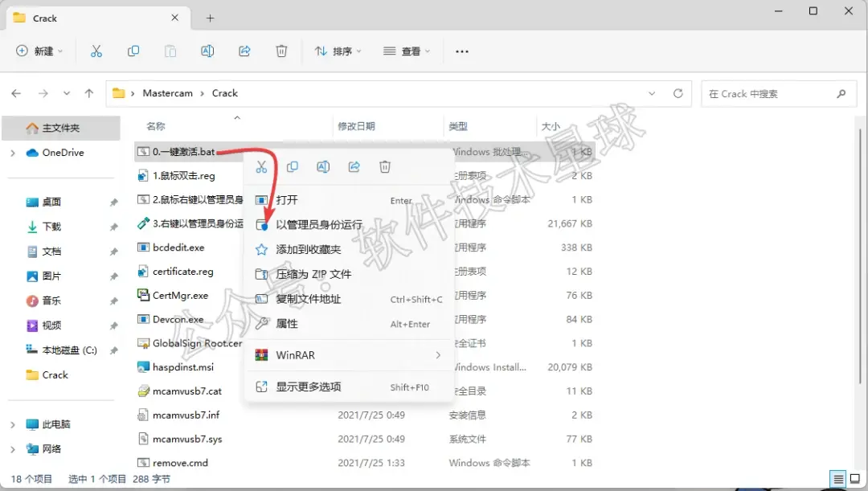The height and width of the screenshot is (491, 868).
Task: Click the context menu's Copy icon
Action: 293,166
